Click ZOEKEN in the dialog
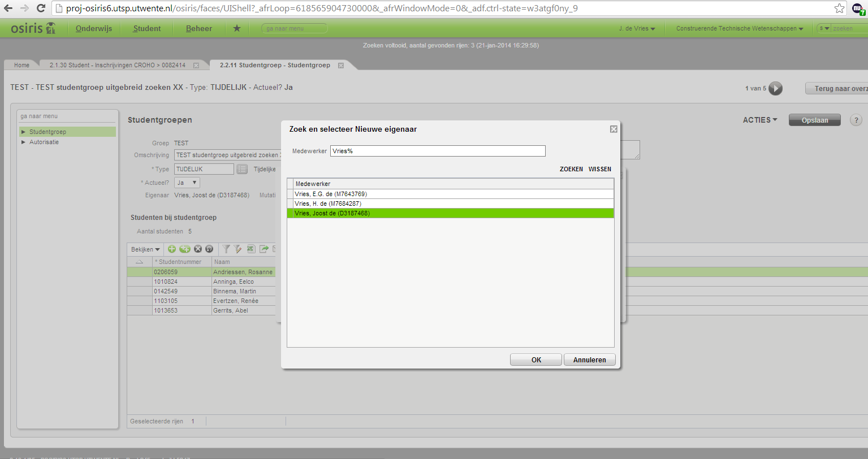This screenshot has width=868, height=459. pos(571,169)
